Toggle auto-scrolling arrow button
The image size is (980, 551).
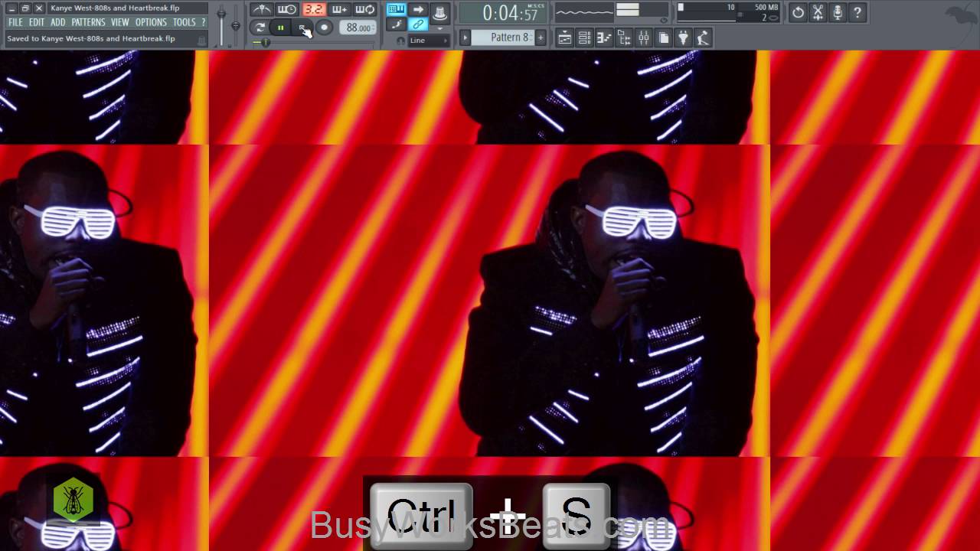418,9
